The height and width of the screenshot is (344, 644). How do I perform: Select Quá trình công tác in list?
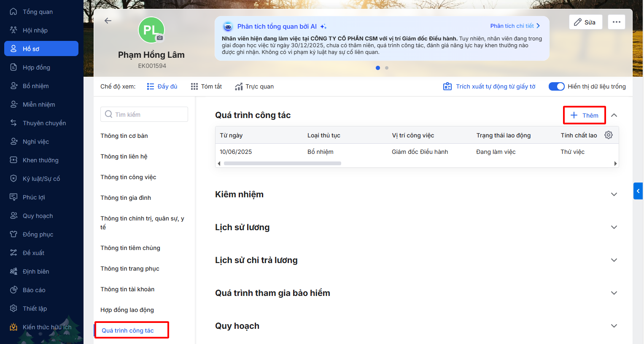click(x=128, y=331)
